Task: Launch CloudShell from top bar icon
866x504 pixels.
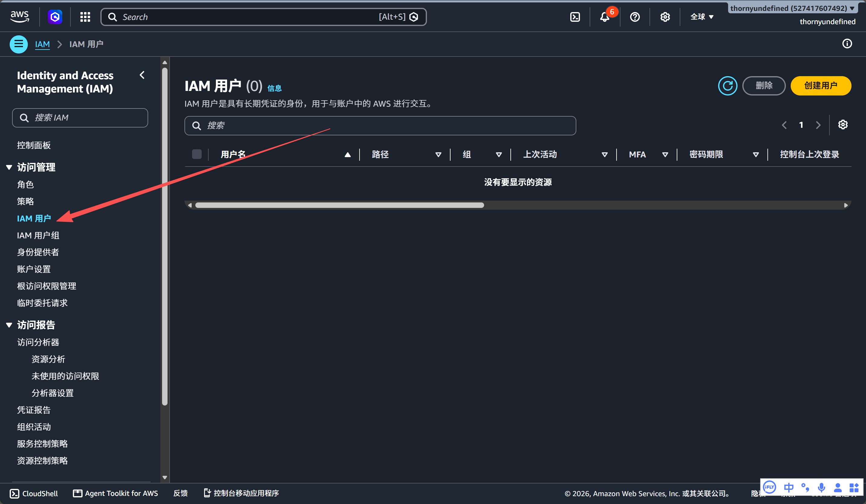Action: 575,17
